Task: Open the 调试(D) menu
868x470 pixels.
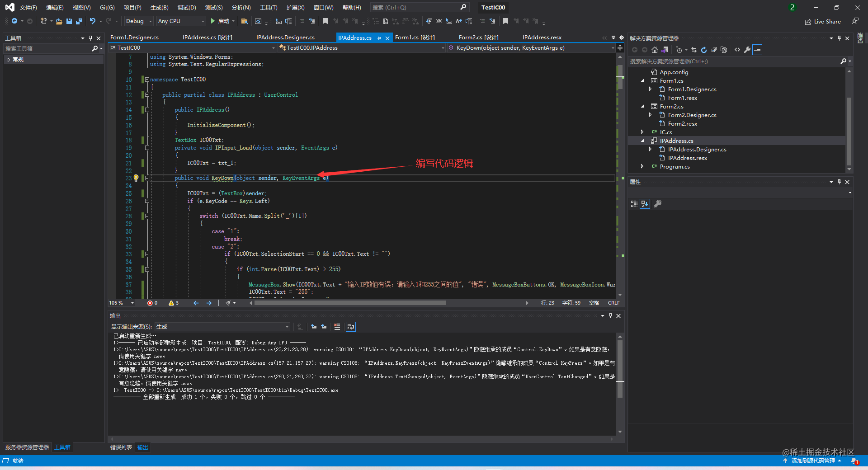Action: point(187,8)
